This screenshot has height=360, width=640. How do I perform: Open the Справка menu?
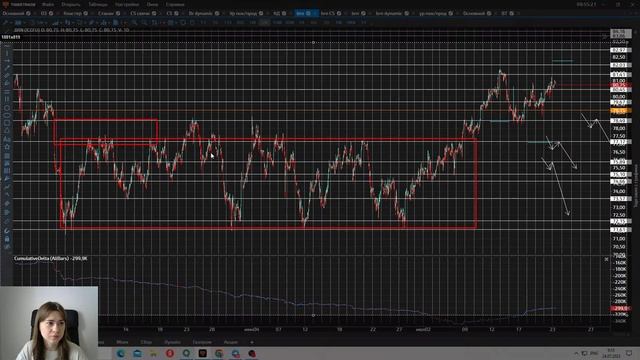(x=175, y=4)
